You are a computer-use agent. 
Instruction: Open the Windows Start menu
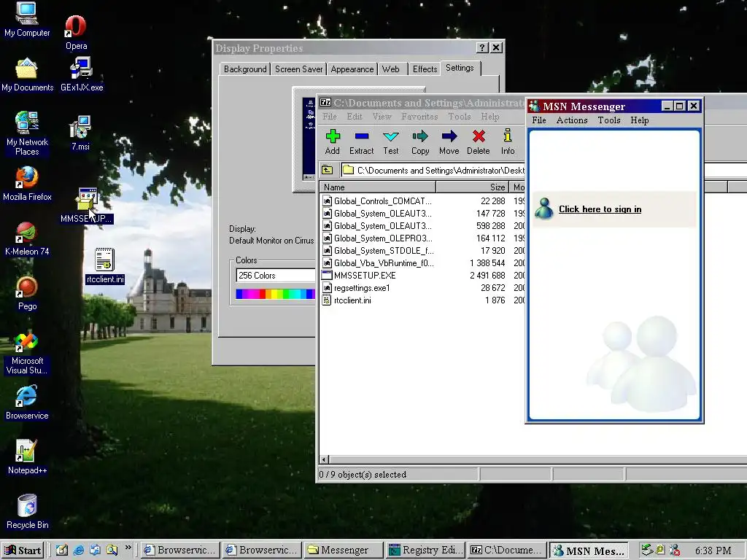click(x=23, y=550)
